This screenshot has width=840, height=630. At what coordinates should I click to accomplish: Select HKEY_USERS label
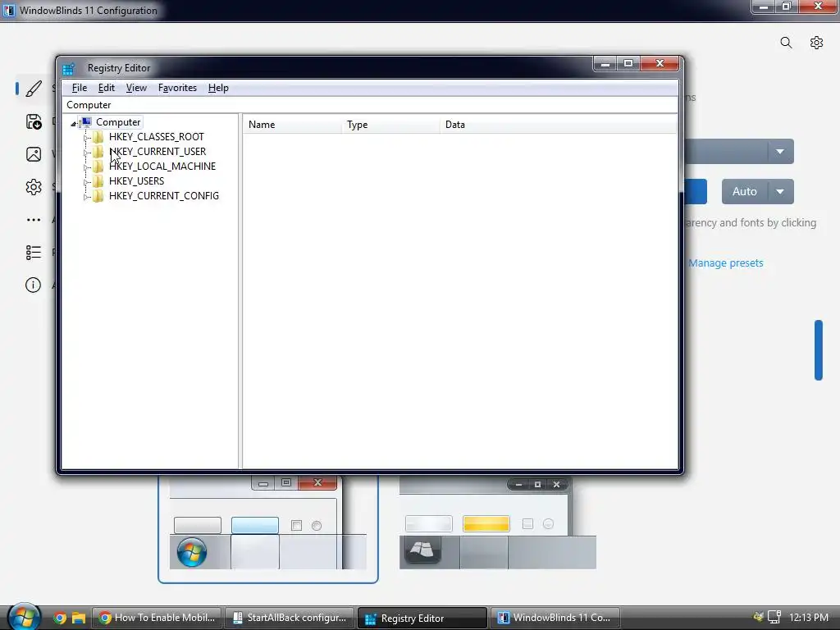[x=137, y=181]
